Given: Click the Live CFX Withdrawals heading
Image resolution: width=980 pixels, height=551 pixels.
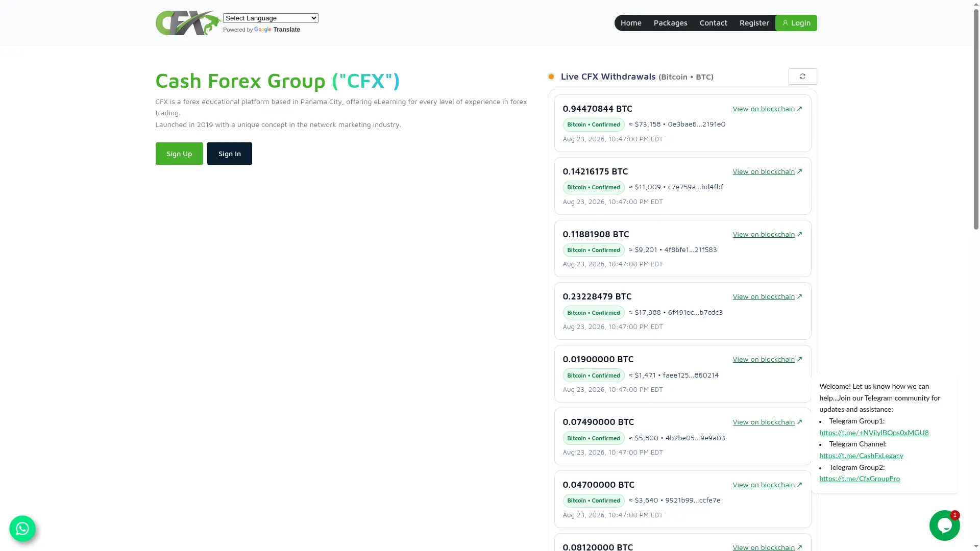Looking at the screenshot, I should pyautogui.click(x=637, y=77).
